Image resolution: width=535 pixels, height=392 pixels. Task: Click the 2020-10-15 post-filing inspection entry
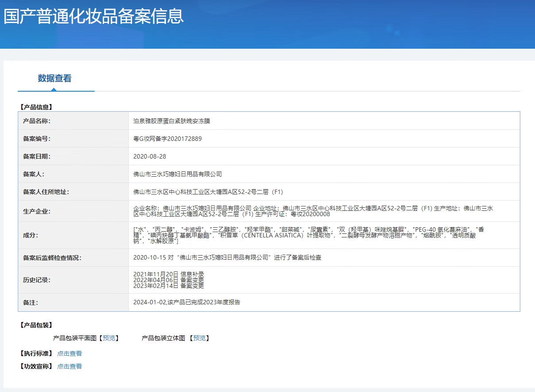[227, 257]
